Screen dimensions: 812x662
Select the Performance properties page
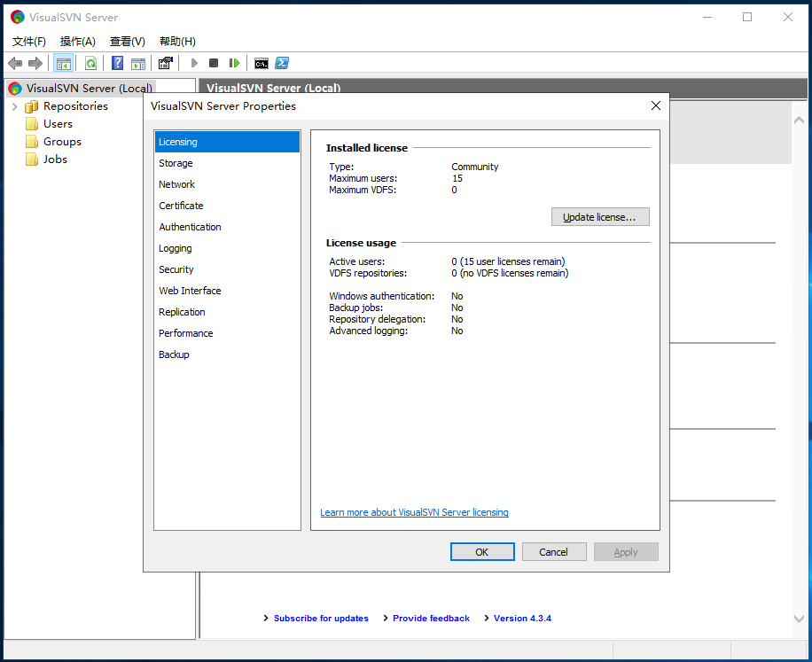[227, 333]
